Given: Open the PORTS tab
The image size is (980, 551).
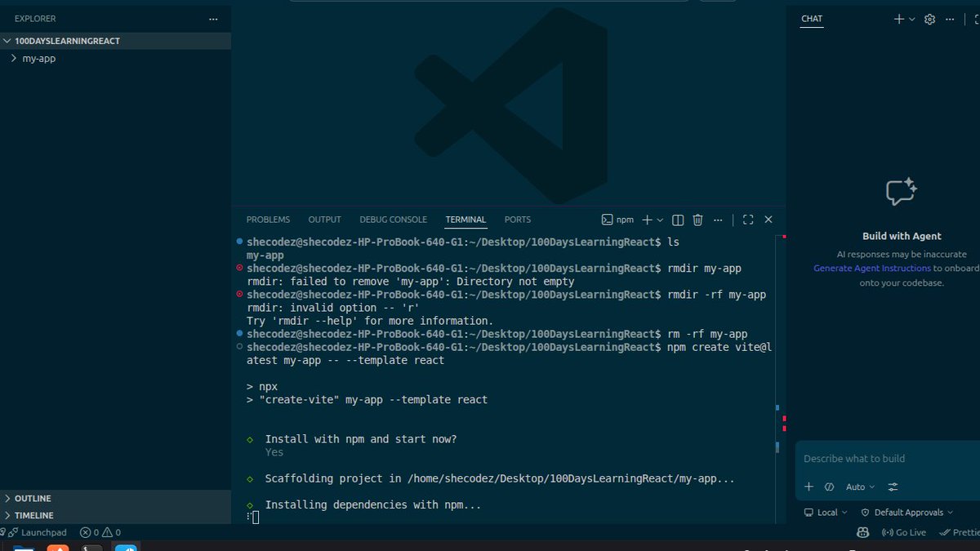Looking at the screenshot, I should pos(518,220).
